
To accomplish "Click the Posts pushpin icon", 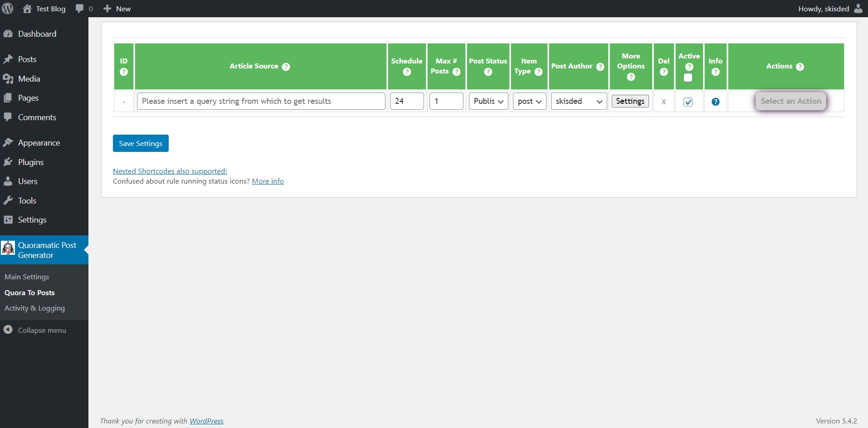I will pos(8,59).
